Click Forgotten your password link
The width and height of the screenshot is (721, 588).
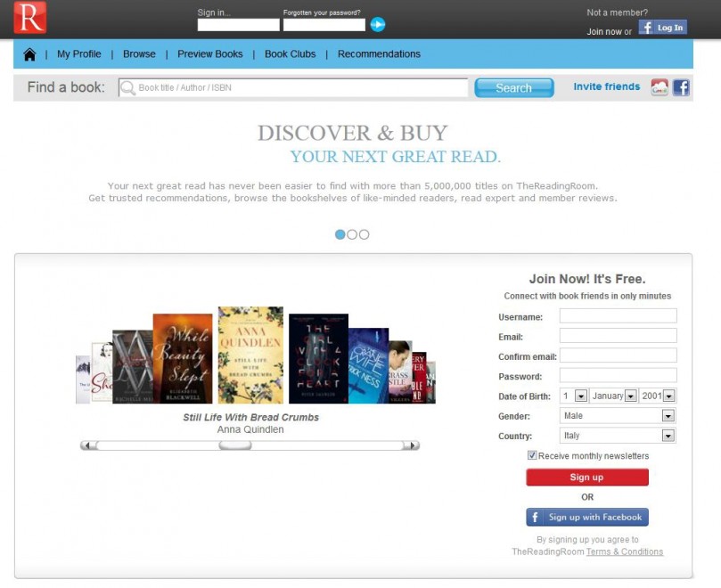tap(322, 12)
